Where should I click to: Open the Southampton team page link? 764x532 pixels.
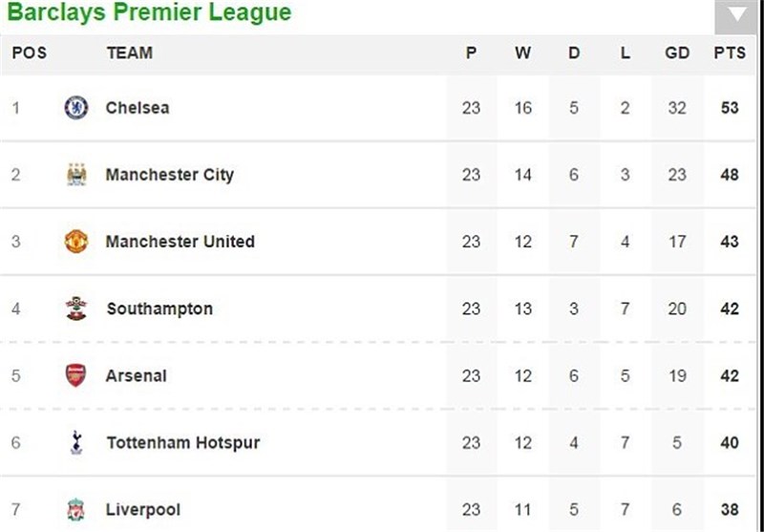(159, 309)
